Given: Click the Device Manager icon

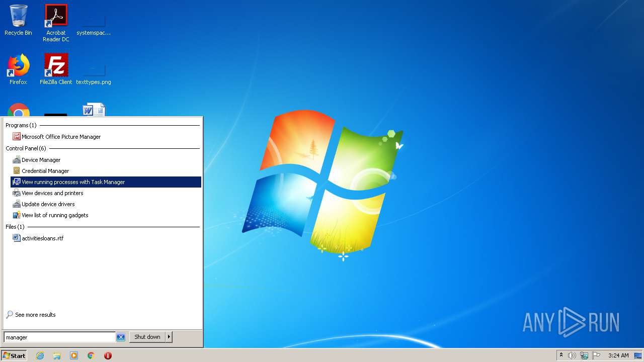Looking at the screenshot, I should [17, 160].
